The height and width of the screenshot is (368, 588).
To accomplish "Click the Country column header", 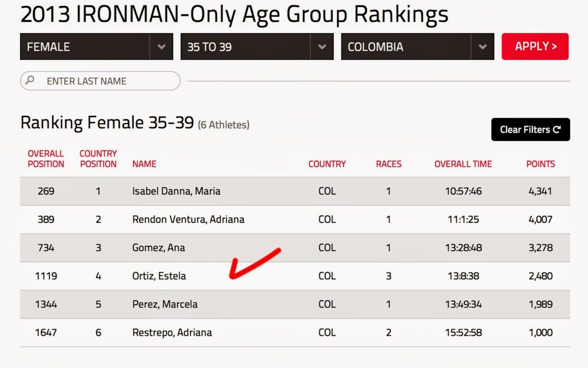I will tap(327, 164).
